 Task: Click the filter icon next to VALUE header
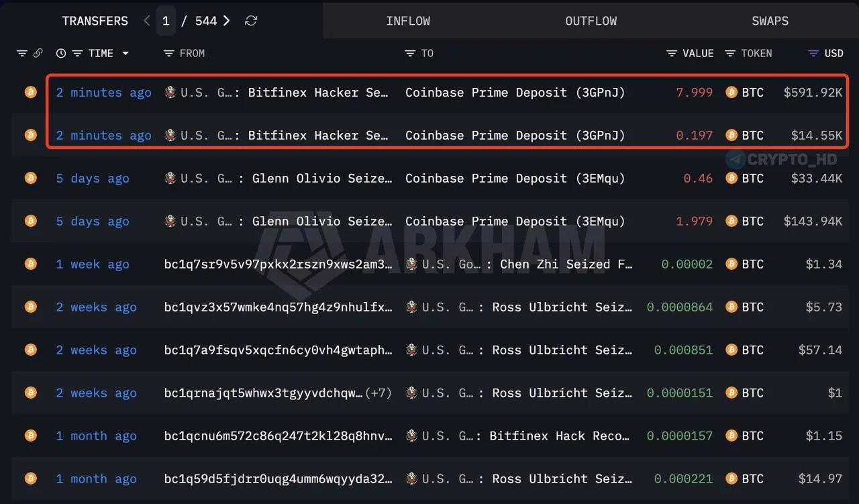tap(670, 53)
